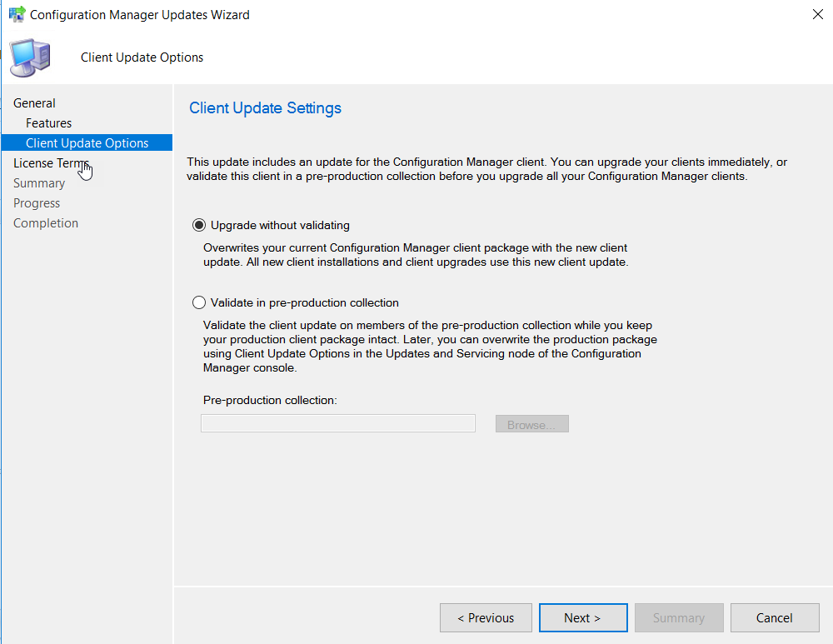Click the 'Client Update Options' header text
The width and height of the screenshot is (833, 644).
click(142, 57)
